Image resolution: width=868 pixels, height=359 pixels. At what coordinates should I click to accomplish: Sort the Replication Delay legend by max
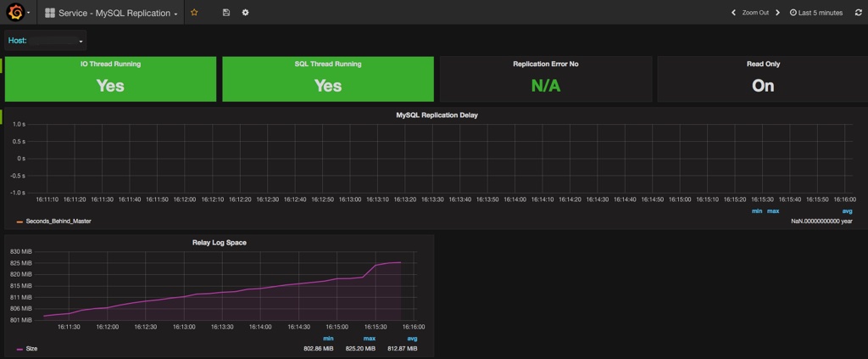point(773,211)
